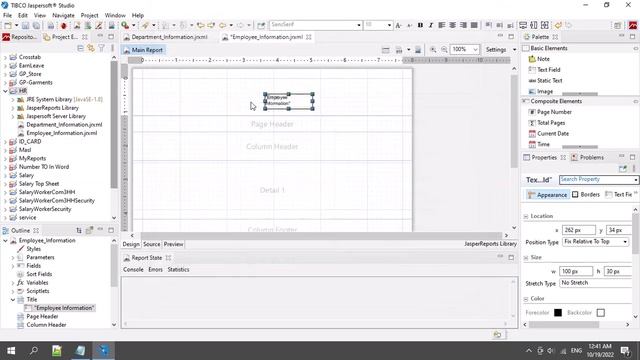The height and width of the screenshot is (360, 640).
Task: Click the Windows Start button
Action: point(11,351)
